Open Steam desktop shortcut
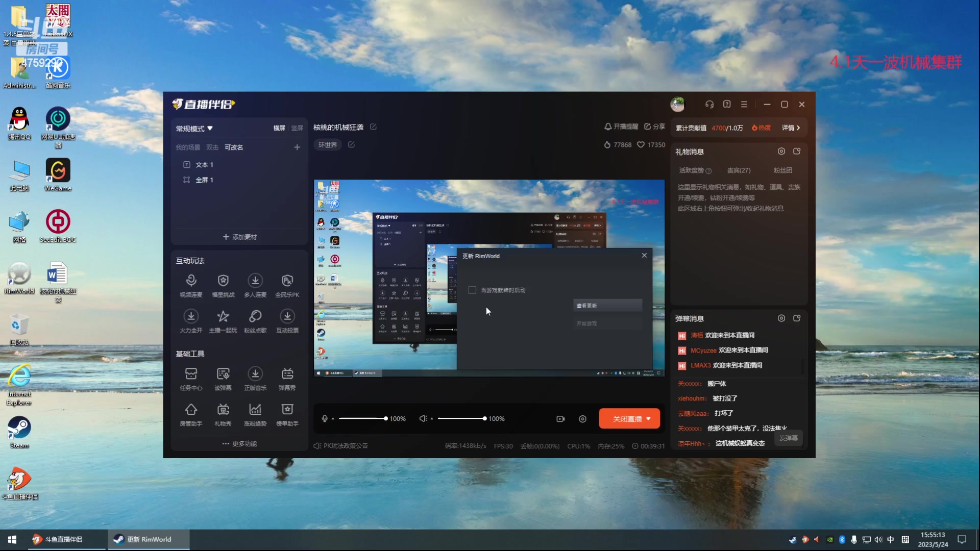Image resolution: width=980 pixels, height=551 pixels. pyautogui.click(x=19, y=433)
